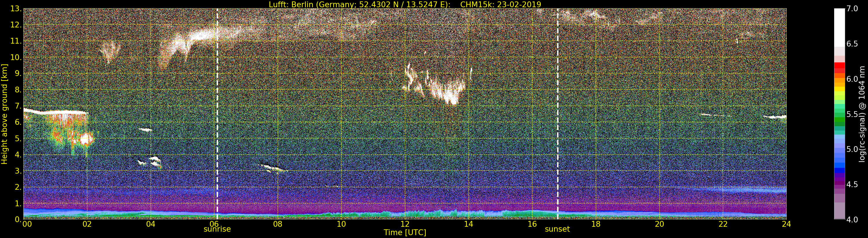868x238 pixels.
Task: Click the 'Time [UTC]' axis label
Action: click(405, 233)
